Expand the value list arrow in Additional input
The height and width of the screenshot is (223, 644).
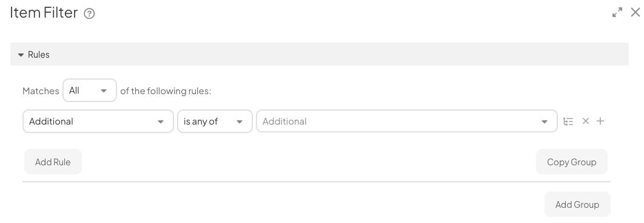click(544, 122)
